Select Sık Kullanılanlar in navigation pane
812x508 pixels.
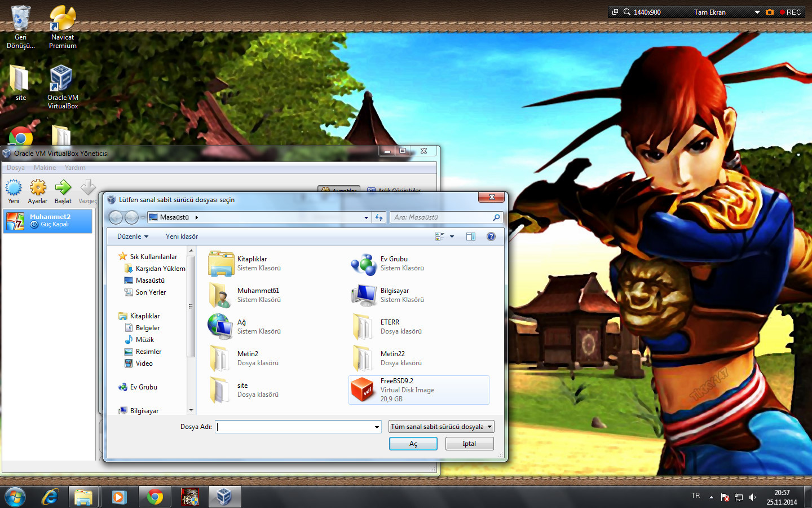pyautogui.click(x=148, y=257)
